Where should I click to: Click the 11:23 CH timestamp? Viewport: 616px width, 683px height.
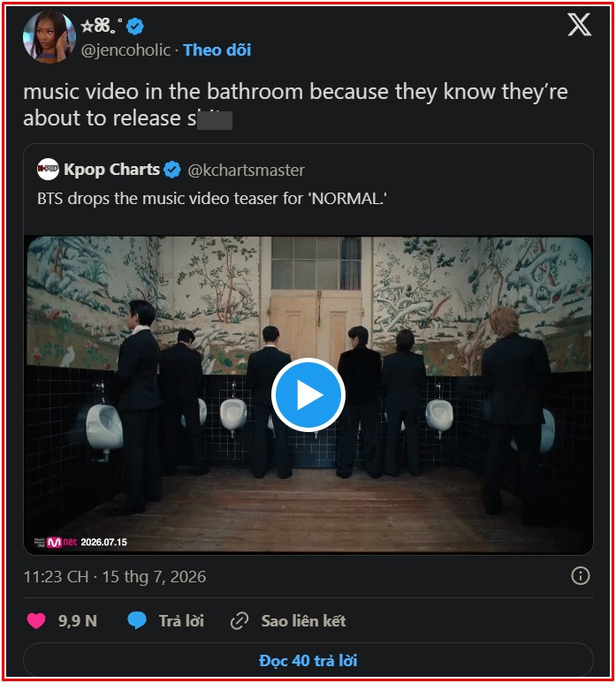(56, 577)
